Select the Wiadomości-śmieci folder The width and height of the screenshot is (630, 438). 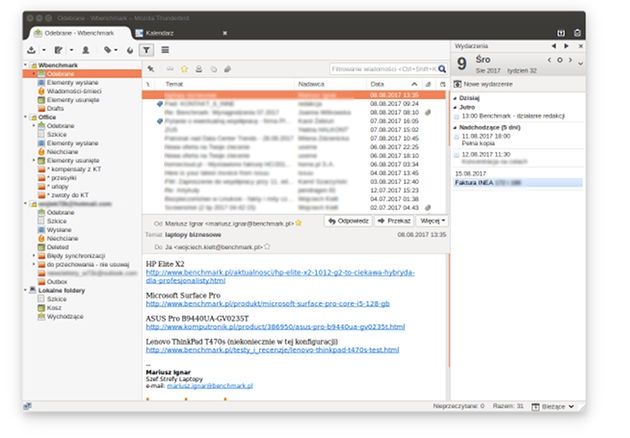[74, 91]
